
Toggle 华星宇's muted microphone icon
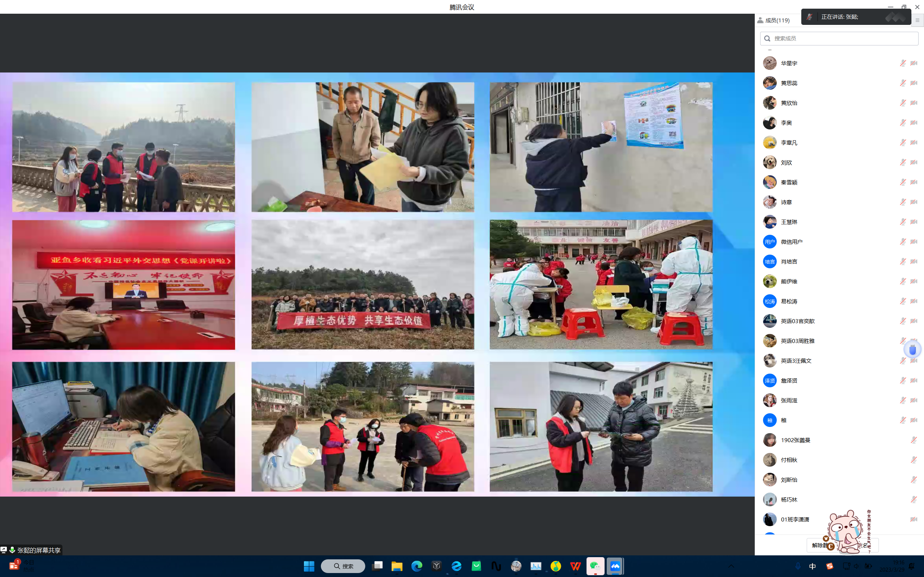[903, 63]
